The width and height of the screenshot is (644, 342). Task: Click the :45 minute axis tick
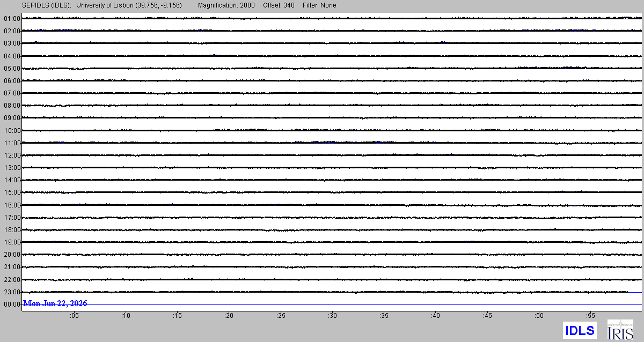[x=487, y=316]
